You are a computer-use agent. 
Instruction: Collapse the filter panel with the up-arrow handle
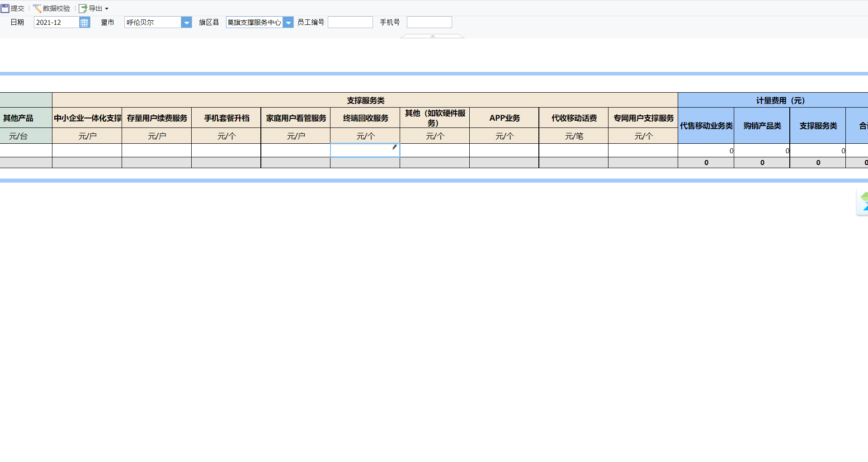point(433,36)
